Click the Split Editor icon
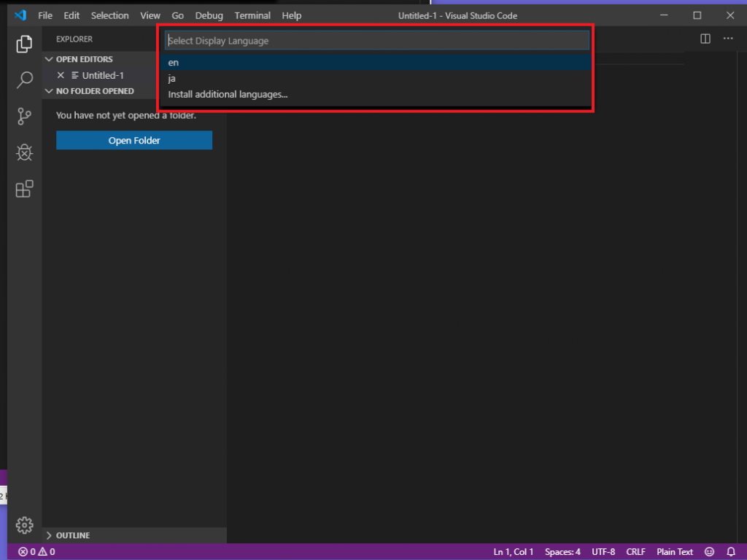 [705, 39]
